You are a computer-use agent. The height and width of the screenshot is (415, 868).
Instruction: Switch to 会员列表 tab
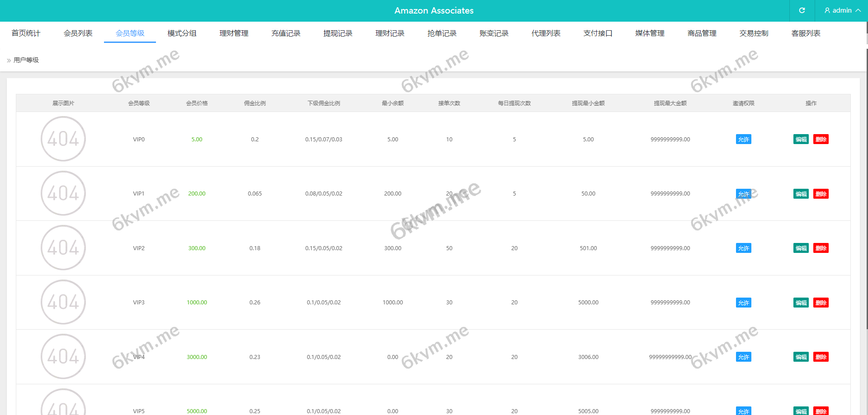pos(78,33)
